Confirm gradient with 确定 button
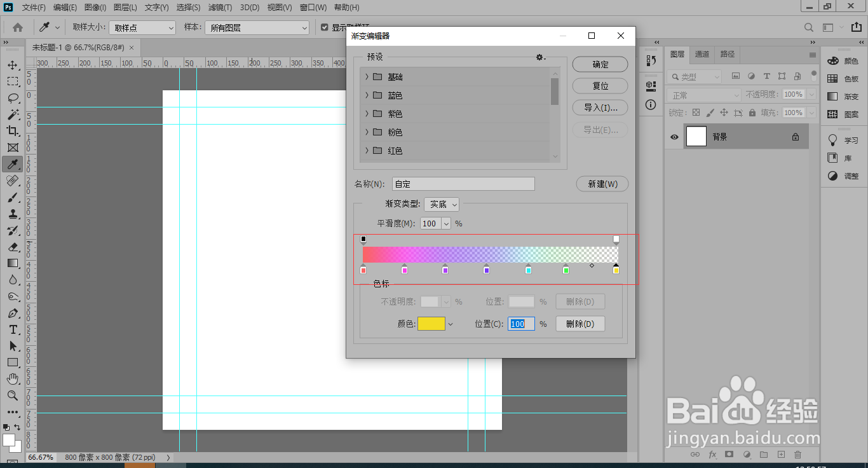868x468 pixels. click(x=600, y=64)
